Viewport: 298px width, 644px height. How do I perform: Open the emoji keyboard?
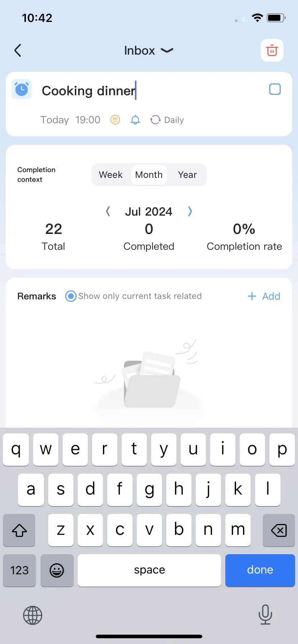[x=57, y=570]
